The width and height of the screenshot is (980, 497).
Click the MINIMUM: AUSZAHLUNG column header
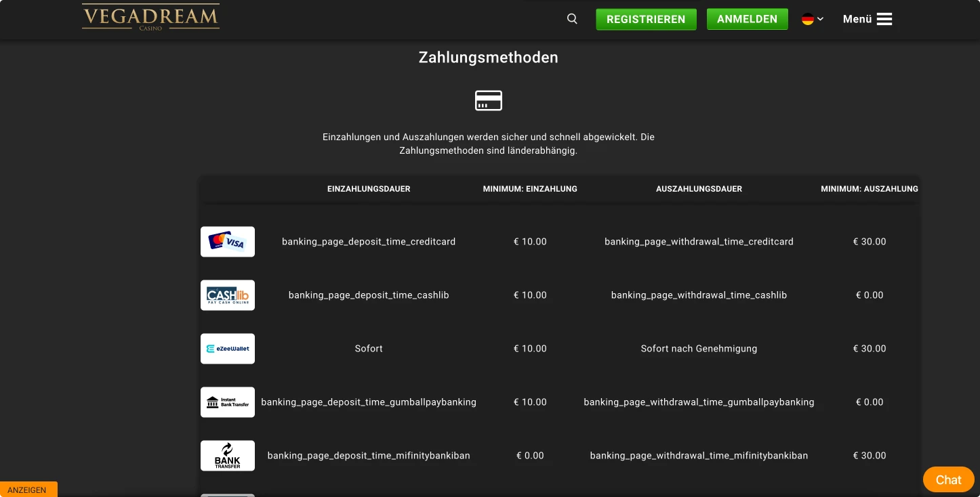[x=869, y=189]
